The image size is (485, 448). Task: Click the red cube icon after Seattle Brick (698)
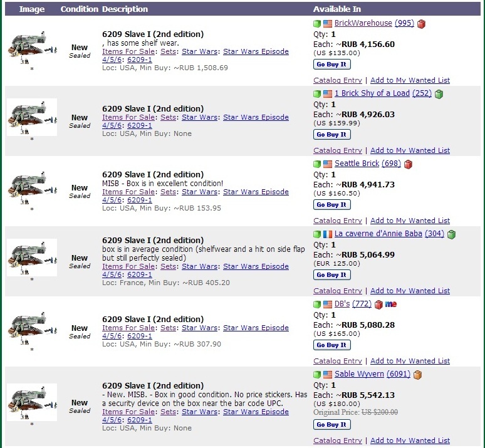click(x=408, y=164)
